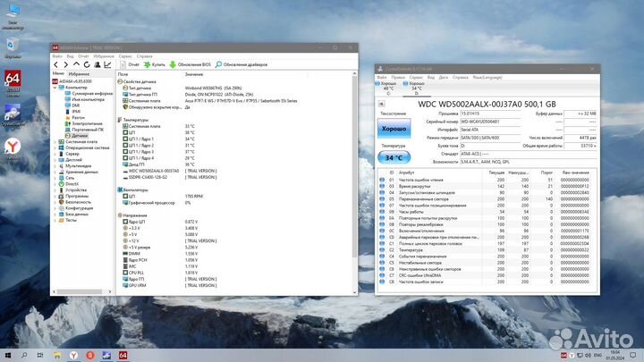Viewport: 644px width, 362px height.
Task: Click the AIDA64 up-level arrow icon
Action: (x=76, y=64)
